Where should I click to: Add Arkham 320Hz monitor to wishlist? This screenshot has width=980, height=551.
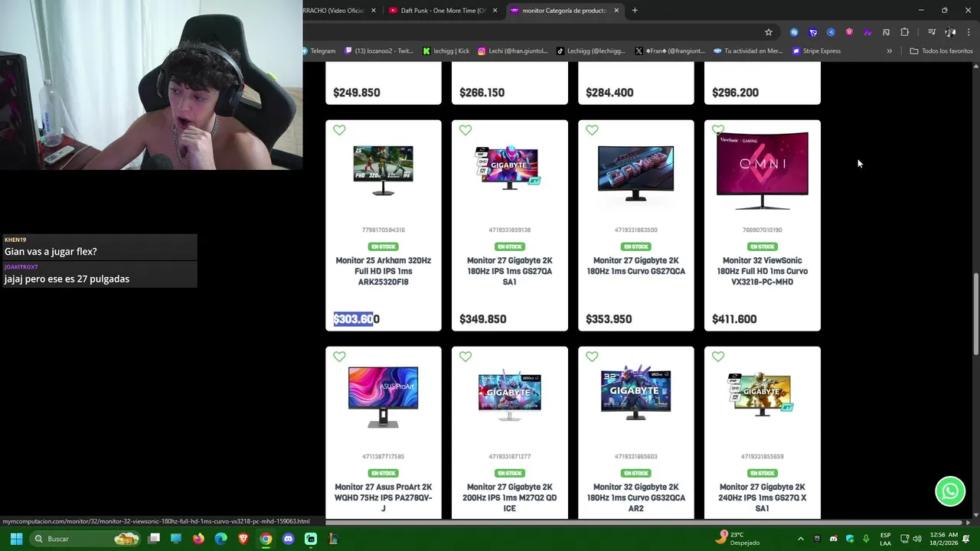coord(339,130)
